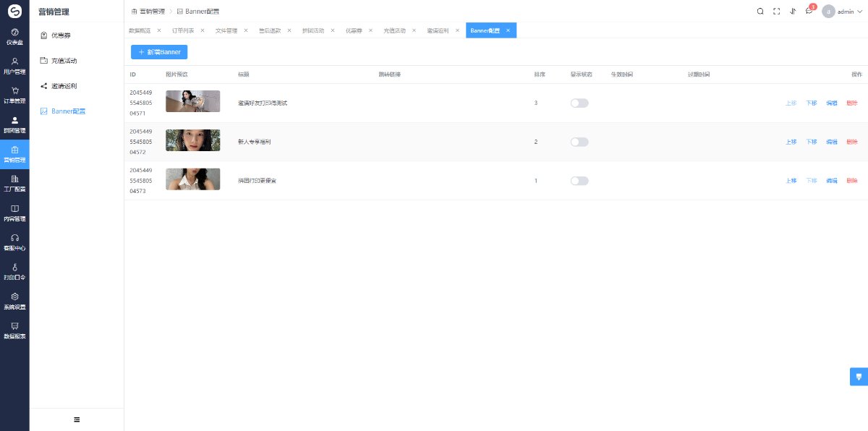Open 订单管理 from the left rail
The height and width of the screenshot is (431, 868).
[14, 95]
